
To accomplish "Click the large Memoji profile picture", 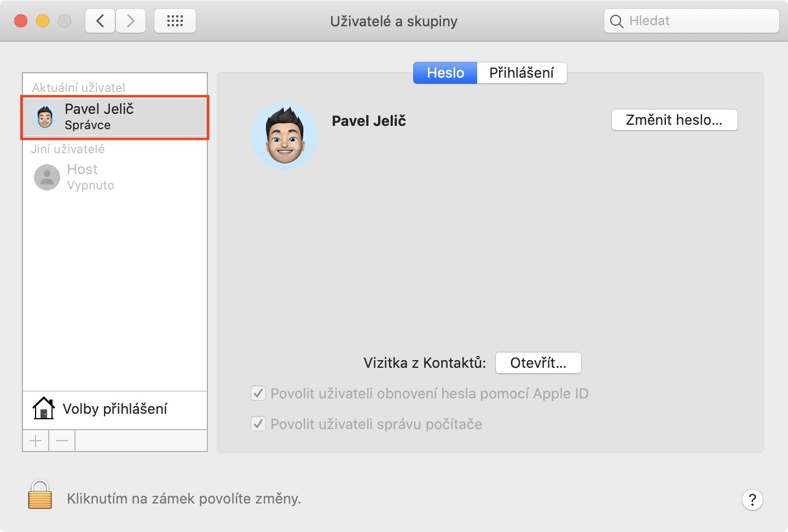I will pyautogui.click(x=285, y=136).
